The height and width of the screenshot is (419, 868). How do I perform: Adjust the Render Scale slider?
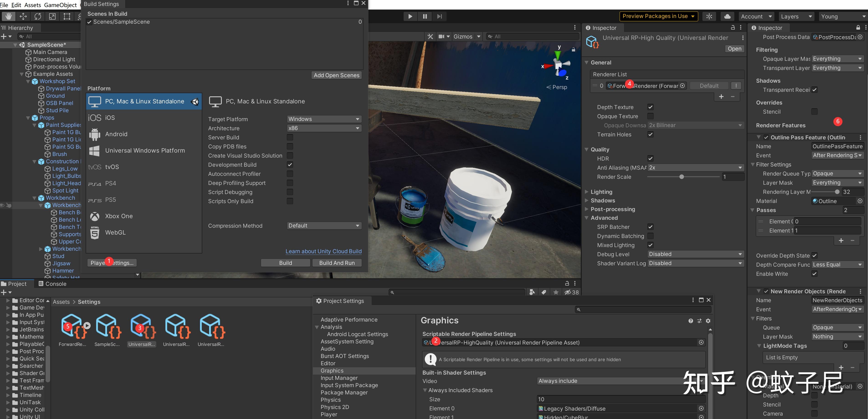click(x=682, y=176)
